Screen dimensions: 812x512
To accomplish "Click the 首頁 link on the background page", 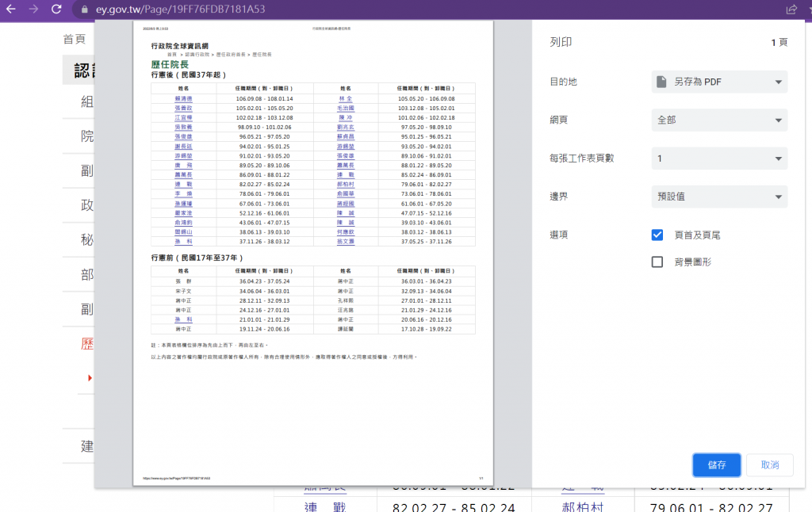I will point(74,40).
